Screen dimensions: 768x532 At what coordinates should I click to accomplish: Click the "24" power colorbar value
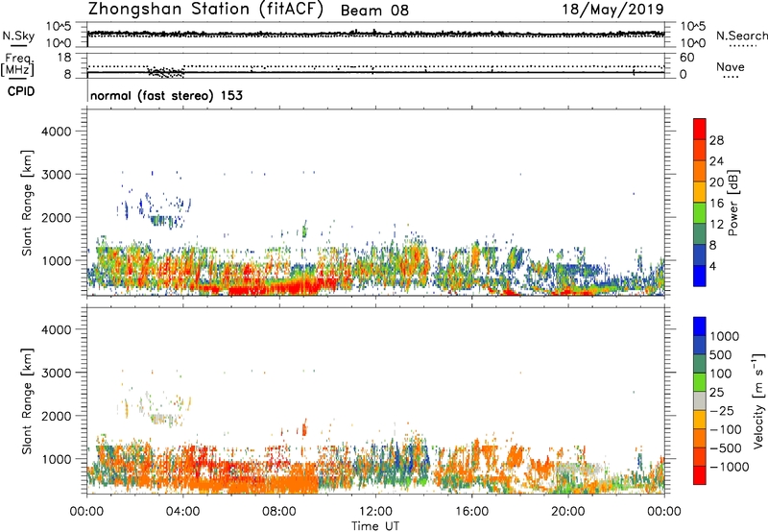pyautogui.click(x=716, y=161)
